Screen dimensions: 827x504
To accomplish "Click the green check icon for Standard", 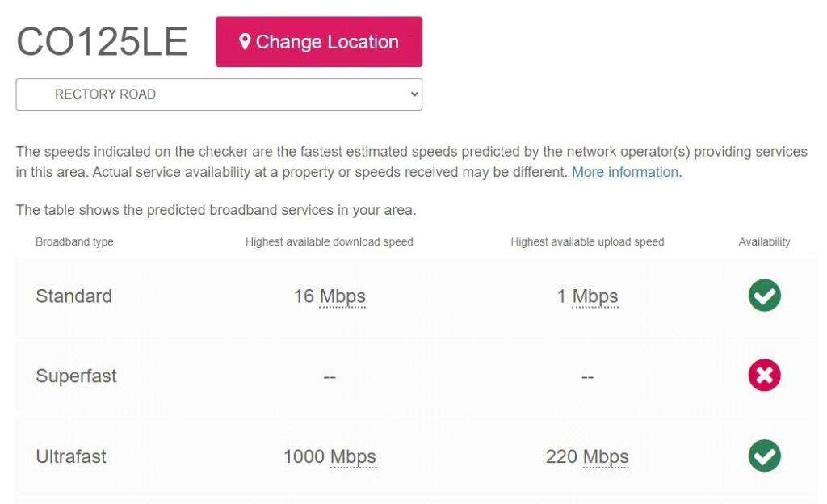I will [x=764, y=296].
